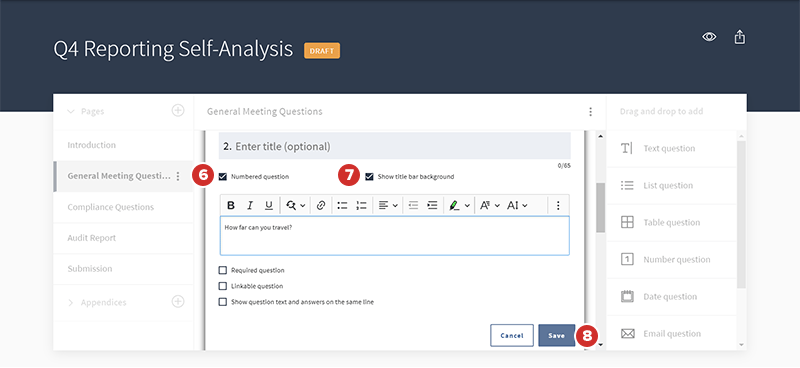Open the text alignment dropdown
Viewport: 800px width, 368px height.
388,205
